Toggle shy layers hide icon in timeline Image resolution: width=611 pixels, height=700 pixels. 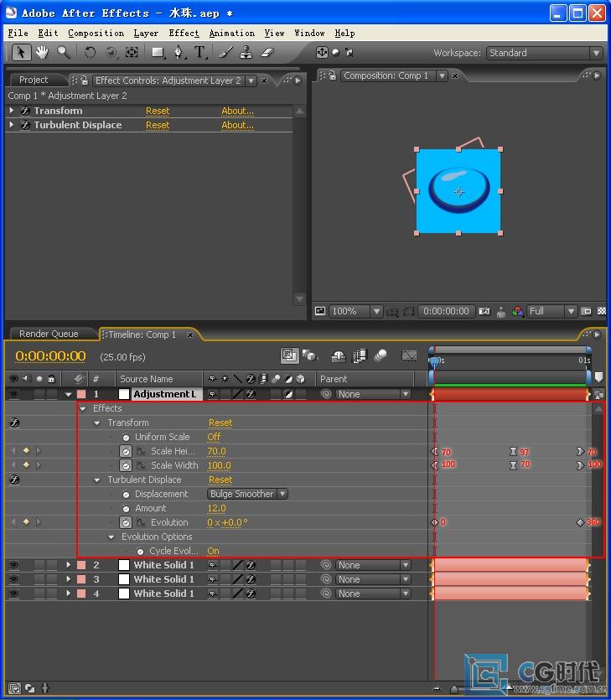(x=339, y=355)
